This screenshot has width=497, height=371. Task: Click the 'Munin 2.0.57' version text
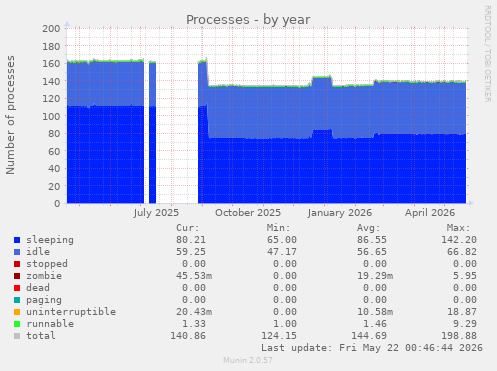tap(248, 360)
